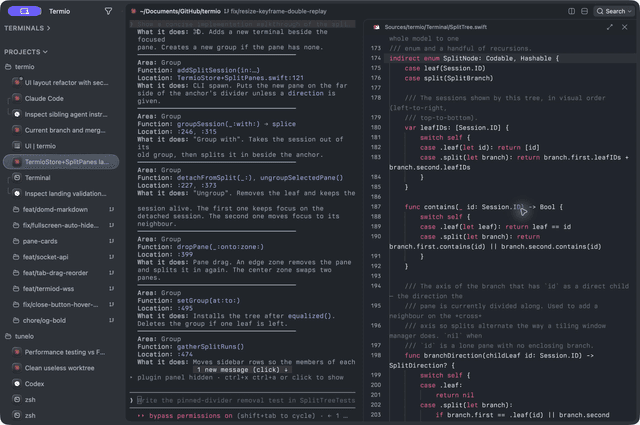The height and width of the screenshot is (425, 640).
Task: Click the folder icon of chore/og-bold
Action: [x=16, y=320]
